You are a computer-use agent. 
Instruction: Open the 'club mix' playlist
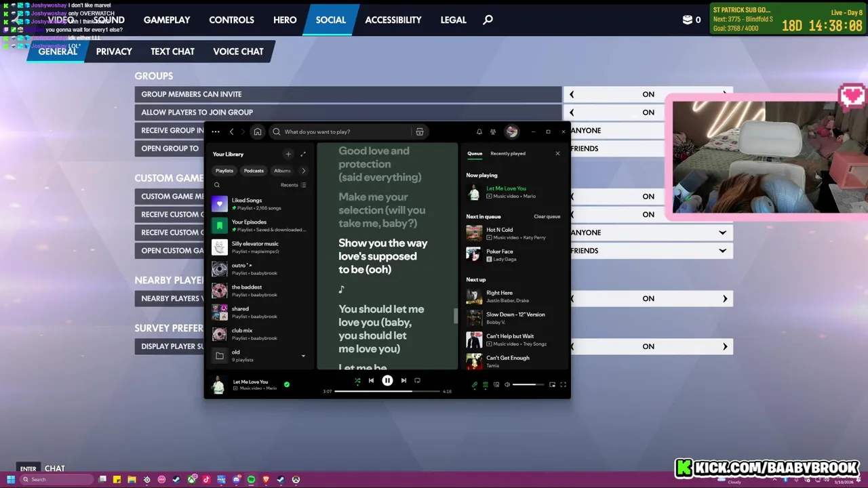click(261, 334)
